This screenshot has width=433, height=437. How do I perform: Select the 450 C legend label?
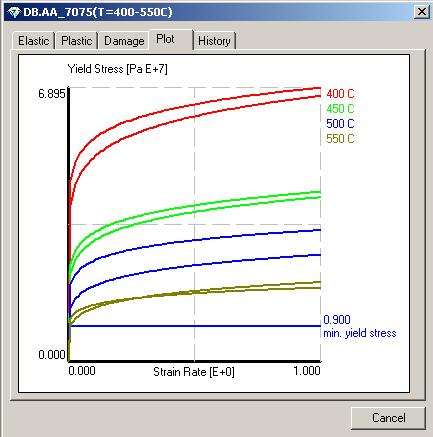tap(340, 109)
